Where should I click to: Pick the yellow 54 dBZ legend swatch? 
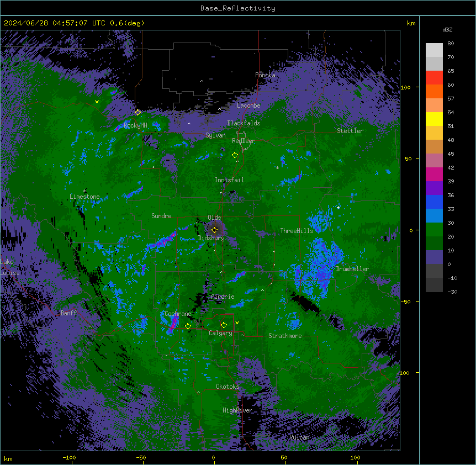[x=434, y=119]
